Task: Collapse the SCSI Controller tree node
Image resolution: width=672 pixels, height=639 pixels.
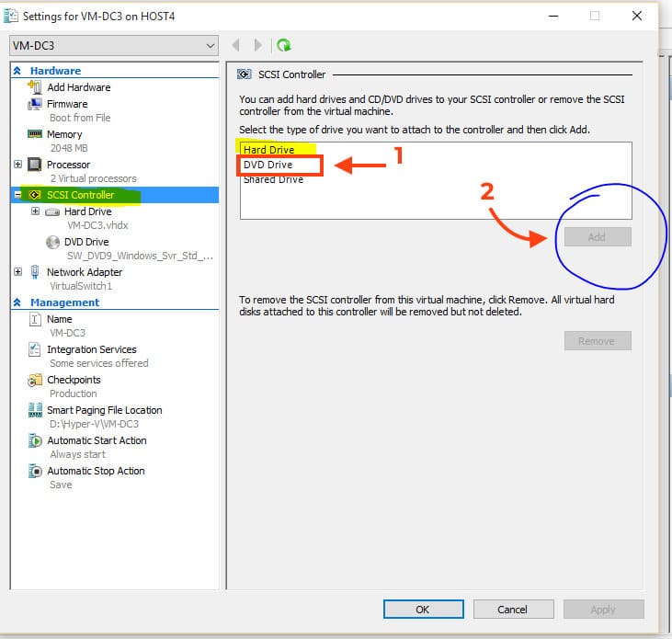Action: (x=18, y=195)
